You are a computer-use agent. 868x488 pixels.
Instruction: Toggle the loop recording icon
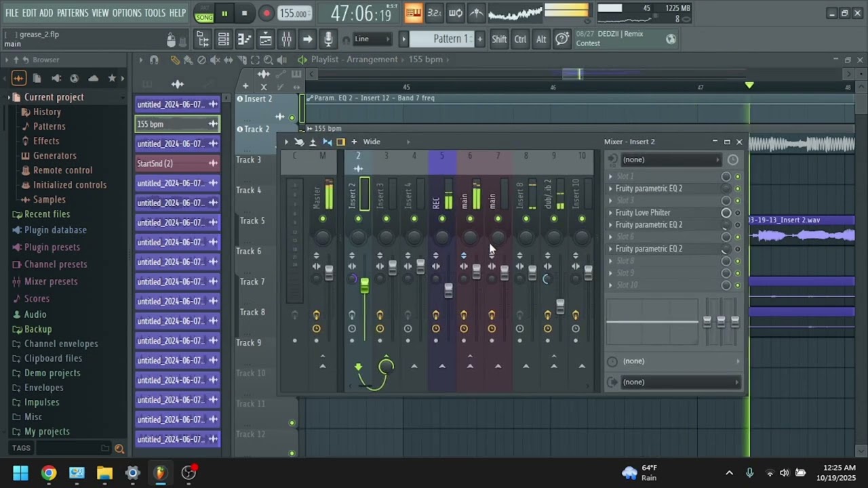[x=456, y=12]
